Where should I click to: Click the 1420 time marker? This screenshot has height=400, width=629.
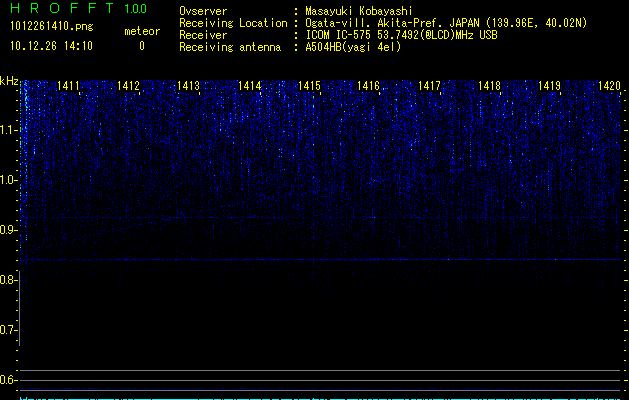click(609, 85)
